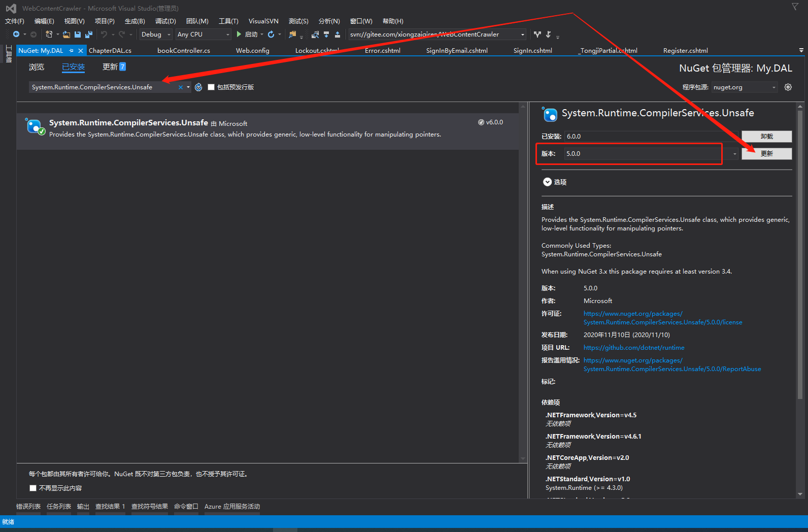Open the Debug configuration dropdown

[x=156, y=35]
